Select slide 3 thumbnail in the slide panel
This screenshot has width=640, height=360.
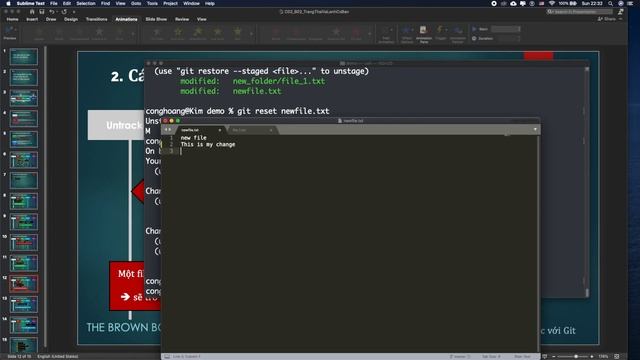24,98
